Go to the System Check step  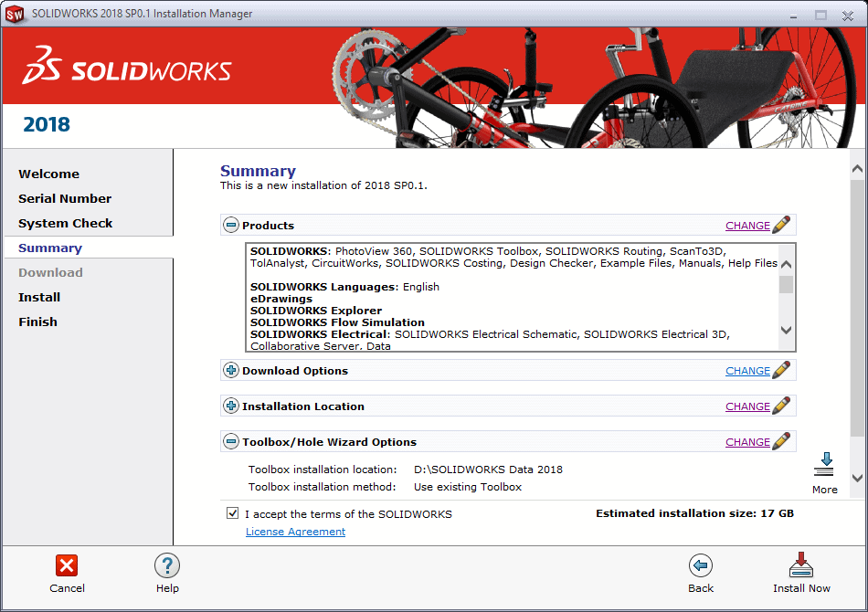point(65,223)
